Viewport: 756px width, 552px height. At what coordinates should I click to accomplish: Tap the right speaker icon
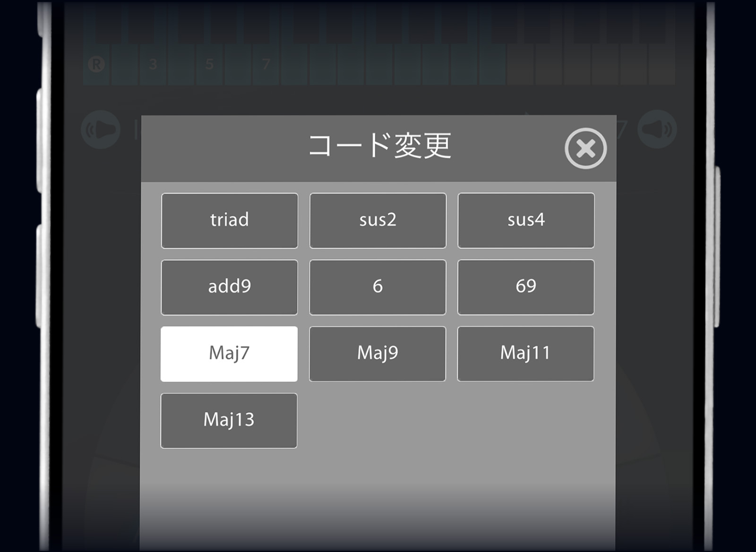pos(657,129)
